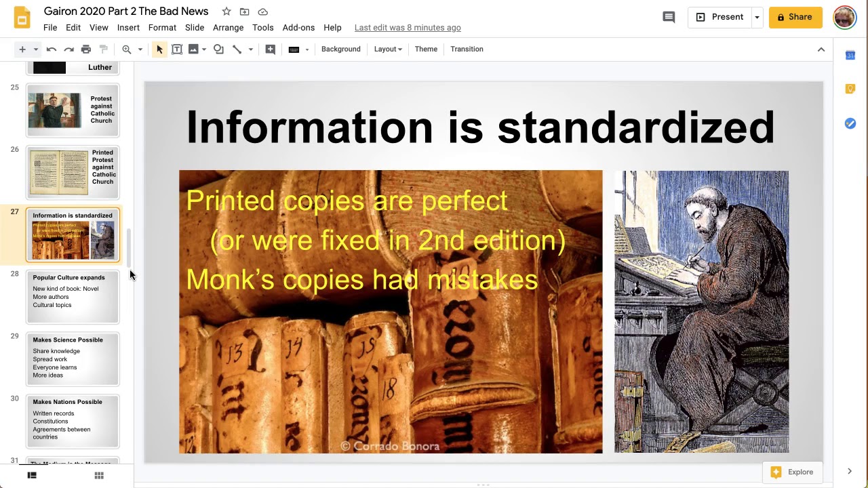This screenshot has height=488, width=868.
Task: Click the Insert image icon
Action: tap(193, 49)
